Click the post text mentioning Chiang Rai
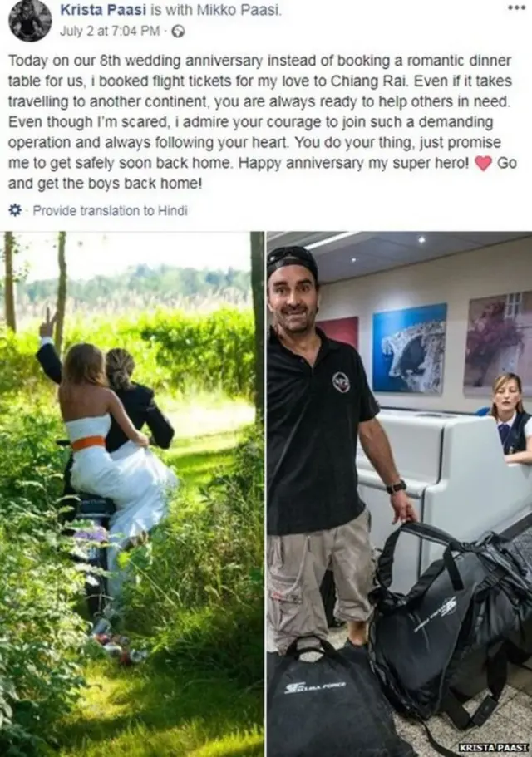 point(260,122)
